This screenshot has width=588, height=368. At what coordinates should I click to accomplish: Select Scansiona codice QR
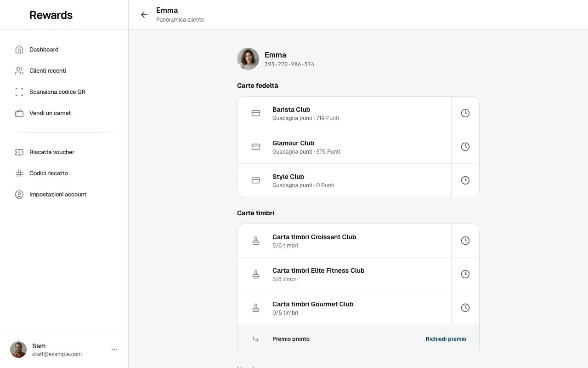point(64,92)
